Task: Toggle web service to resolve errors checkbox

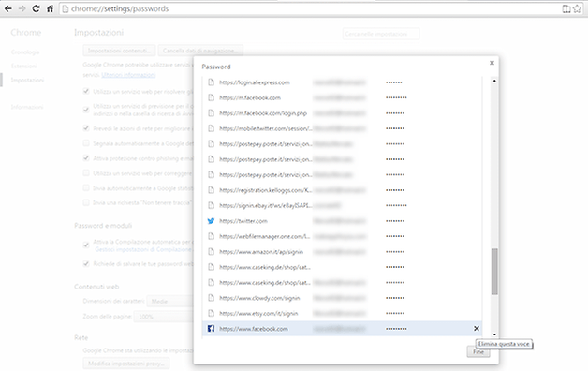Action: pyautogui.click(x=86, y=91)
